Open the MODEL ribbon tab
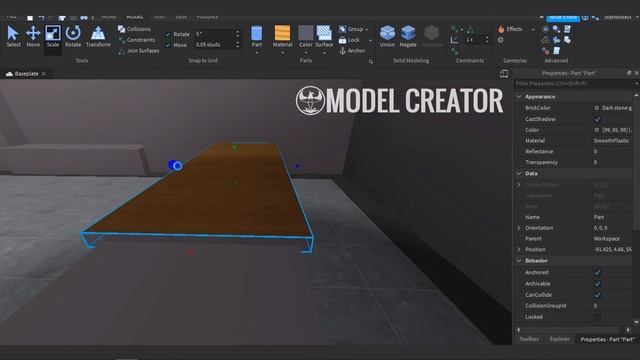Image resolution: width=640 pixels, height=360 pixels. click(x=135, y=17)
